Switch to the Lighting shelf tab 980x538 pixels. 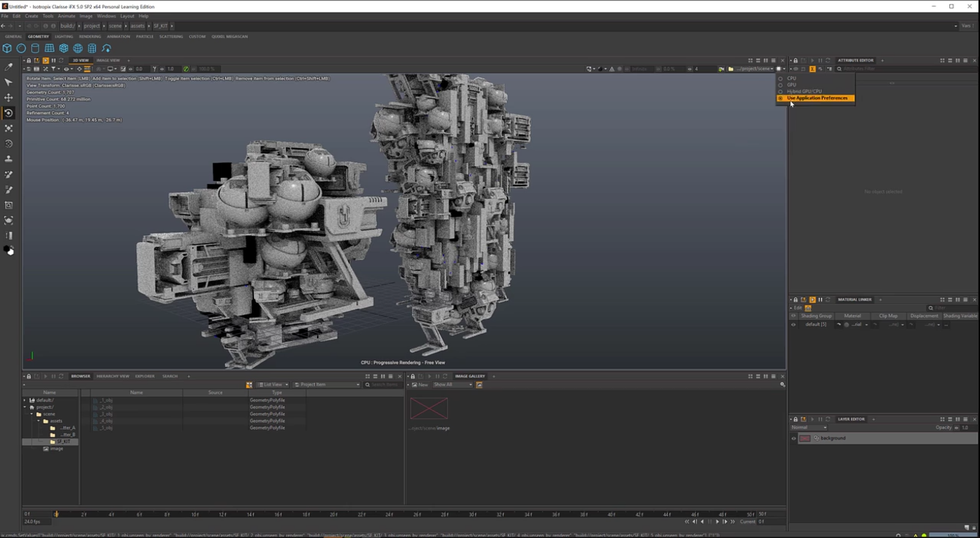click(x=64, y=36)
